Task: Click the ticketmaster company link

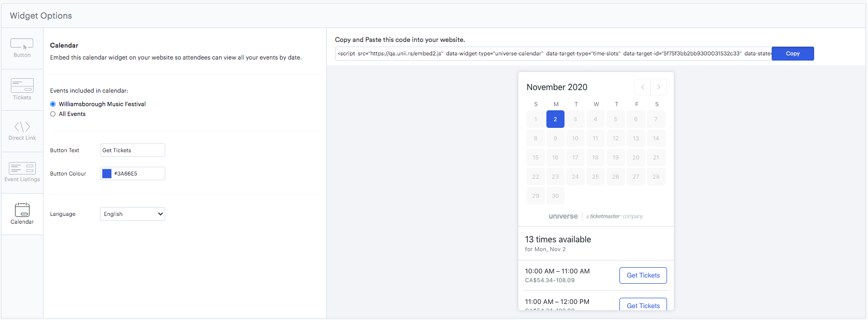Action: pos(614,216)
